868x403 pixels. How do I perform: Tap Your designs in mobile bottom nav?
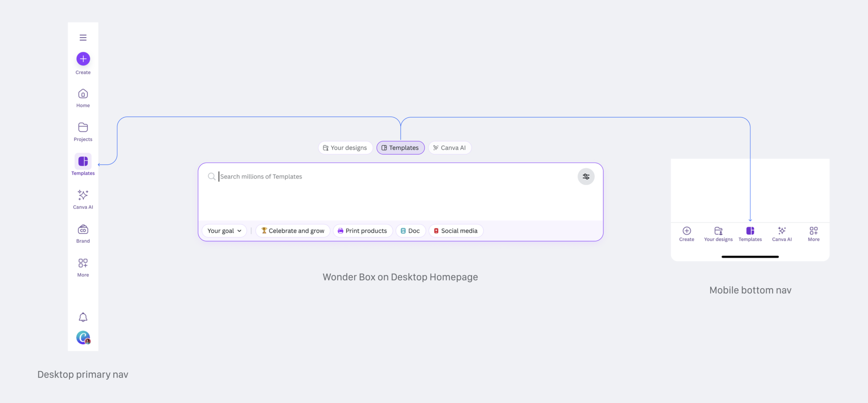(718, 234)
